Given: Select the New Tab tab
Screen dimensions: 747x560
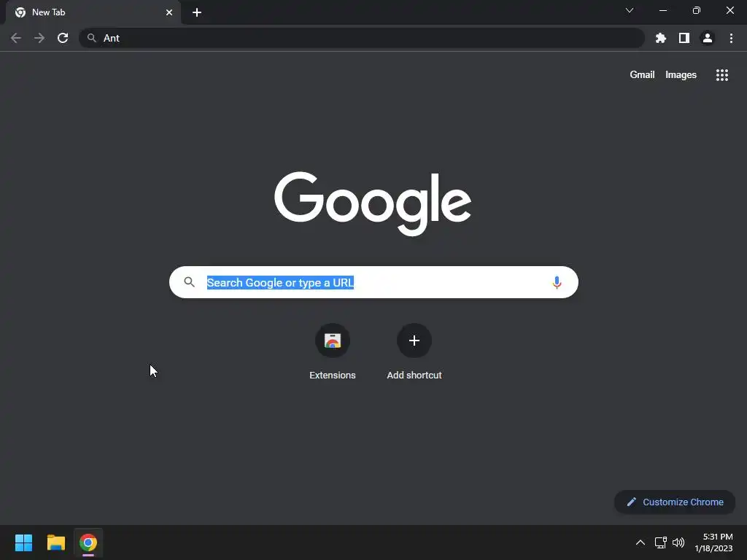Looking at the screenshot, I should coord(93,12).
